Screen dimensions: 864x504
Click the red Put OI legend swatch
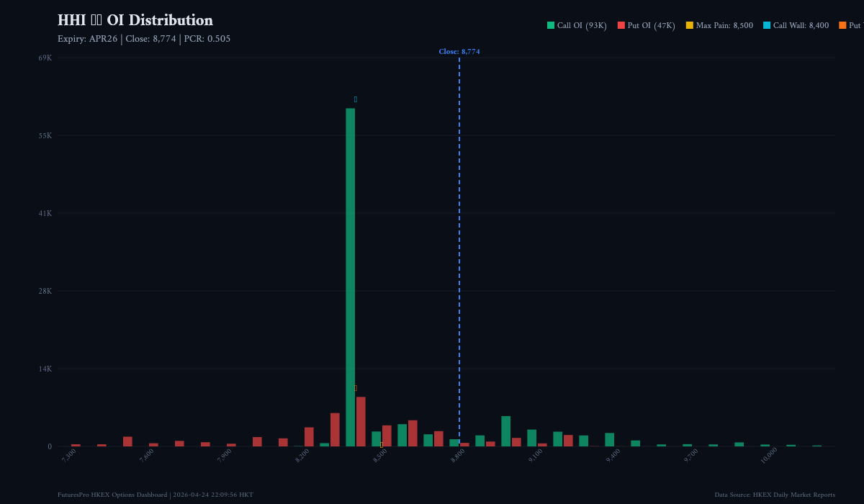[621, 25]
